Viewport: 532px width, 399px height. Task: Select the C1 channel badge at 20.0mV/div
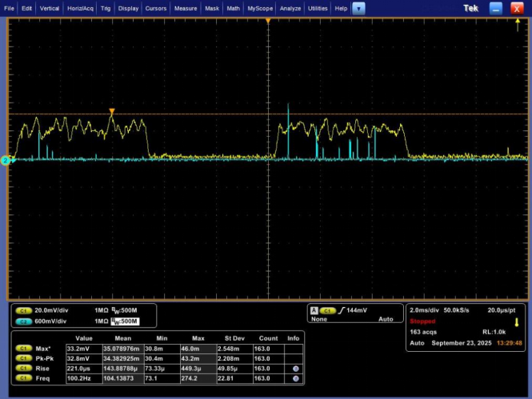point(23,310)
